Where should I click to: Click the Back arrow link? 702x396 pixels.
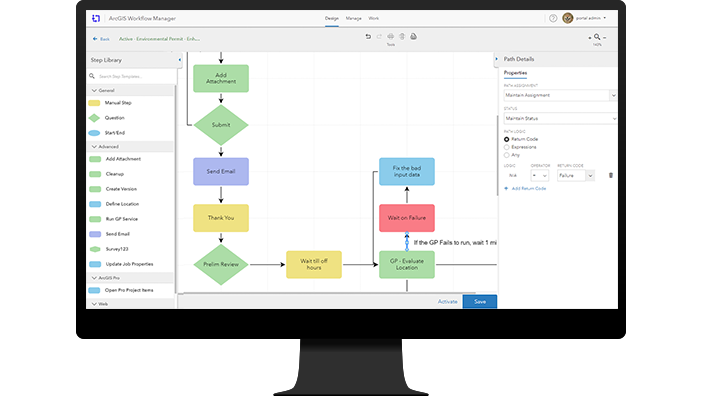[x=101, y=39]
